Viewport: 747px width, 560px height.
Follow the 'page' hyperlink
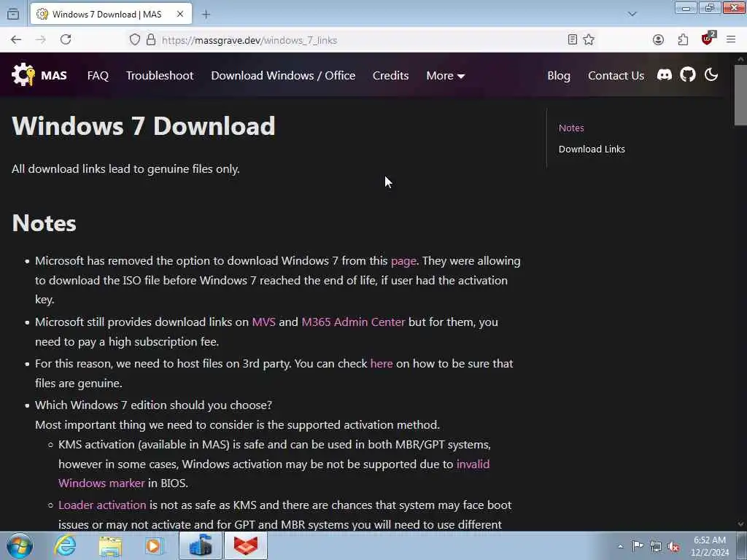click(403, 261)
